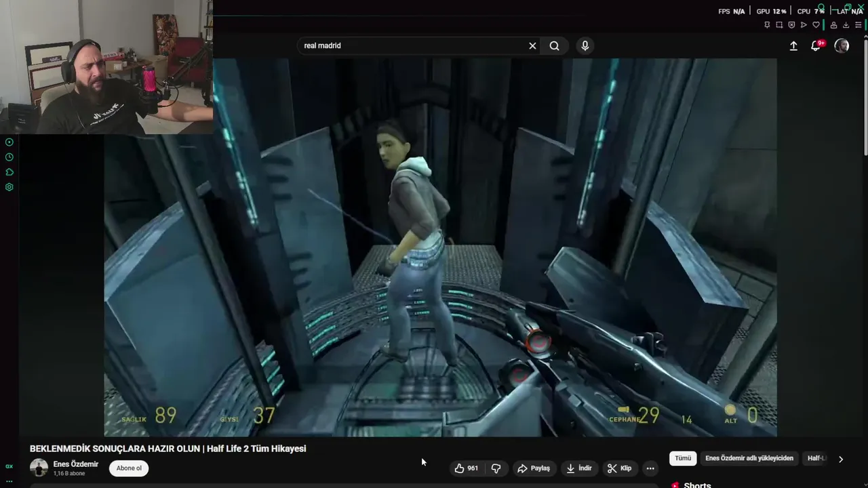
Task: Open the browser profile icon
Action: point(833,25)
